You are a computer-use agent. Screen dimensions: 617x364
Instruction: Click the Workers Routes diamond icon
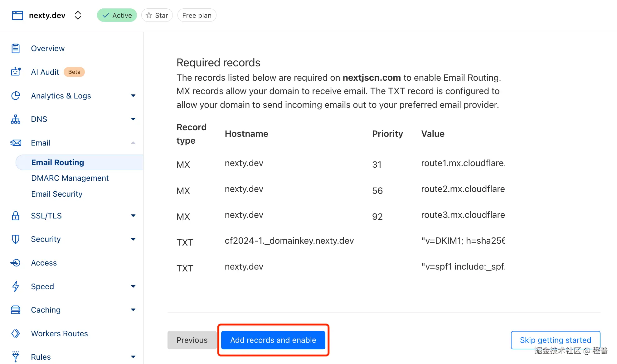click(x=16, y=333)
